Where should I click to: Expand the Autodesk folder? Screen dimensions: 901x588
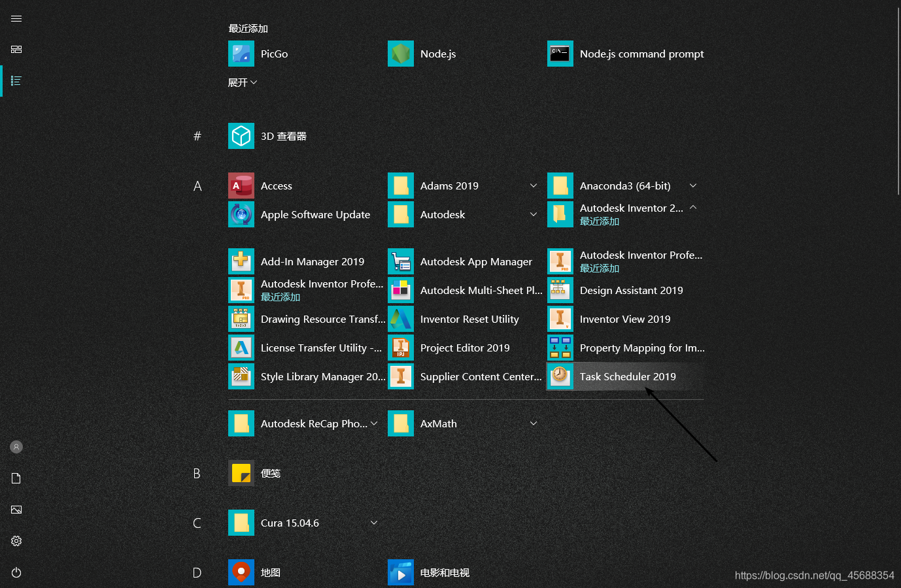534,214
